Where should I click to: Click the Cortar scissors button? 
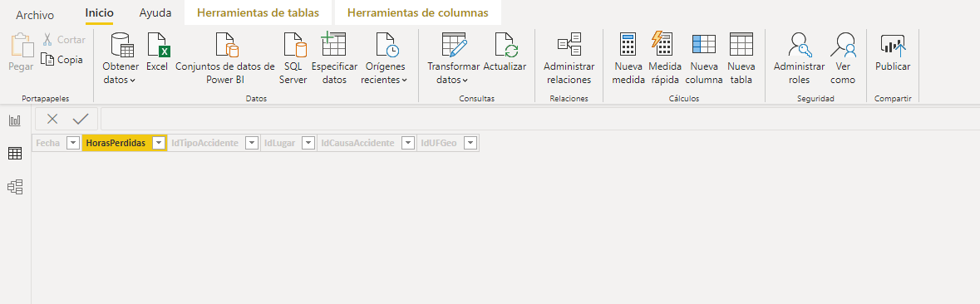click(64, 39)
